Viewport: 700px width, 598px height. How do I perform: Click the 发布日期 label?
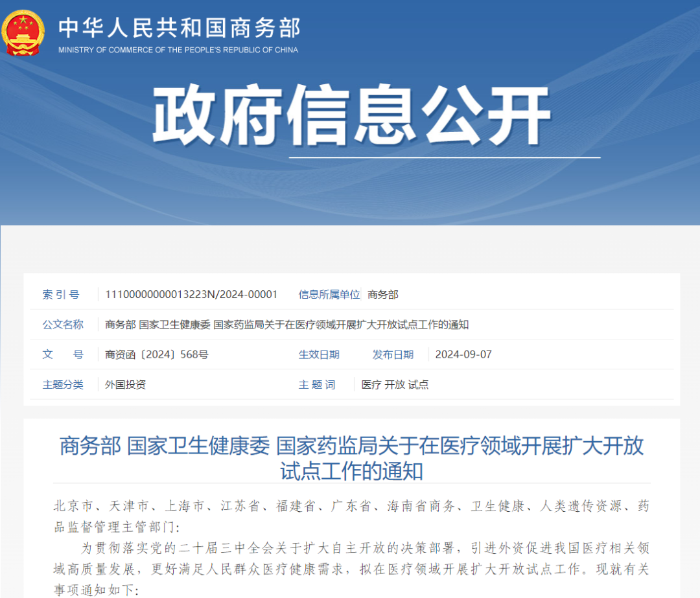coord(393,354)
